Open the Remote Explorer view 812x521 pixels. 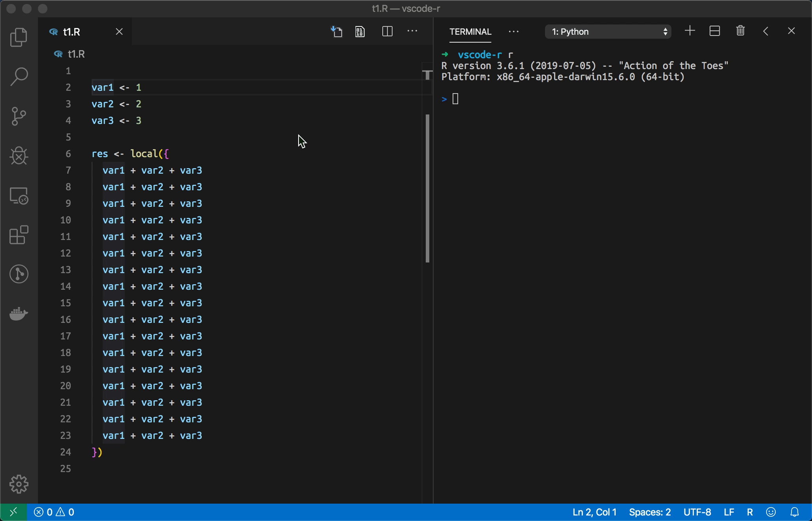click(19, 196)
